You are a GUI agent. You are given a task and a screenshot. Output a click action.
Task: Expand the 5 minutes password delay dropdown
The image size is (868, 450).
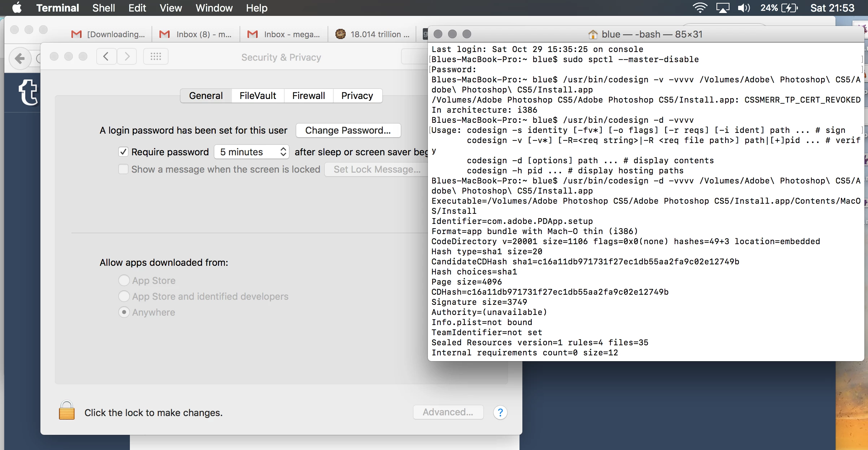(252, 152)
